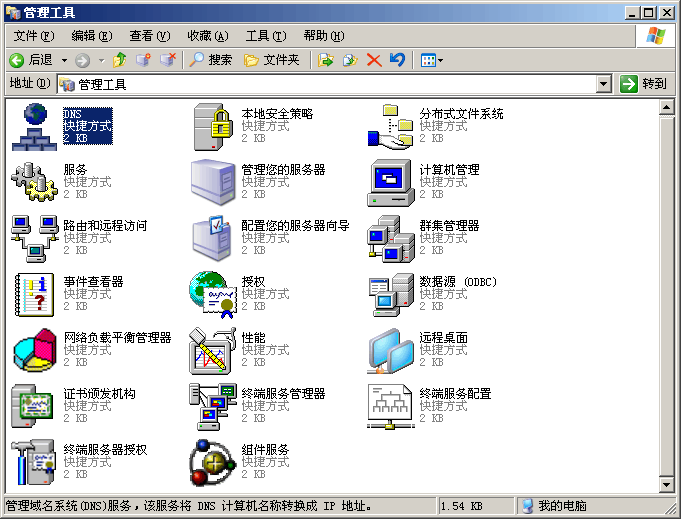Expand the address bar dropdown arrow

tap(603, 84)
